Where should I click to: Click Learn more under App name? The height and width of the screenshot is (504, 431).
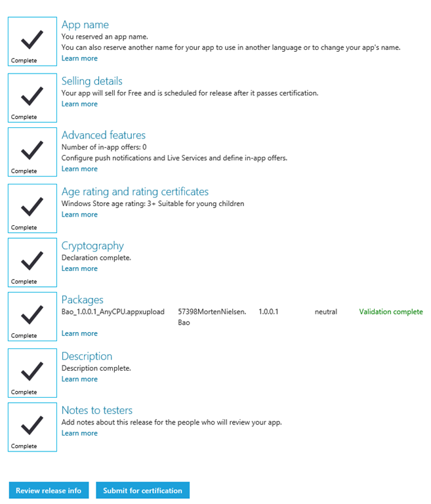pos(79,58)
